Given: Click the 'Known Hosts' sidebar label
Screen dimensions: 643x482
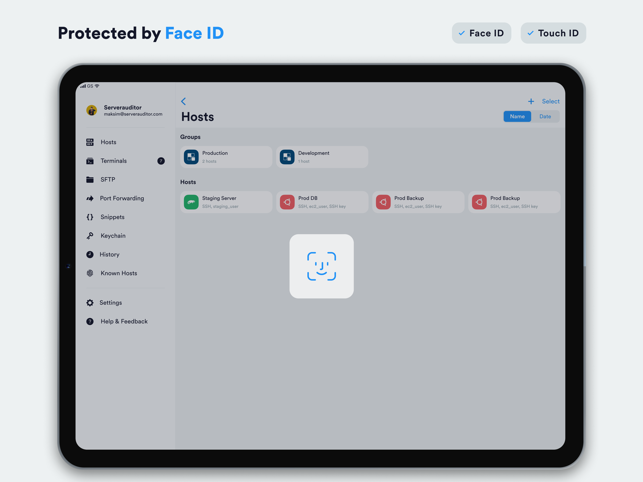Looking at the screenshot, I should [119, 273].
